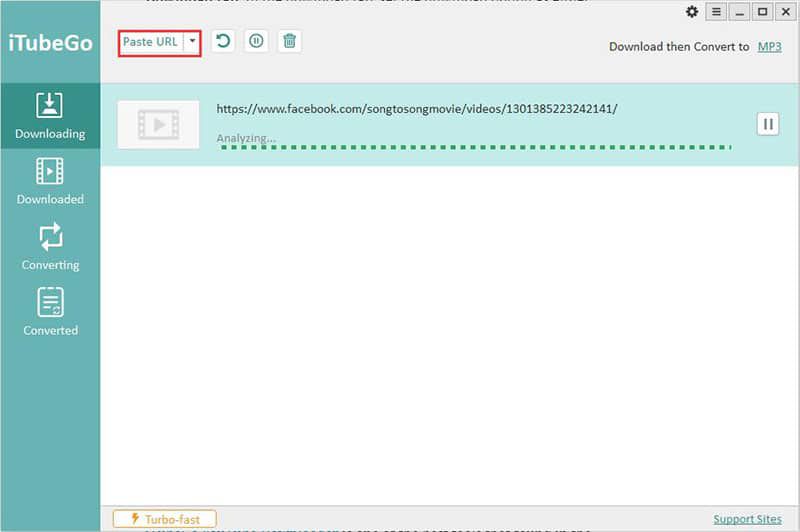Open the settings gear icon

click(692, 12)
